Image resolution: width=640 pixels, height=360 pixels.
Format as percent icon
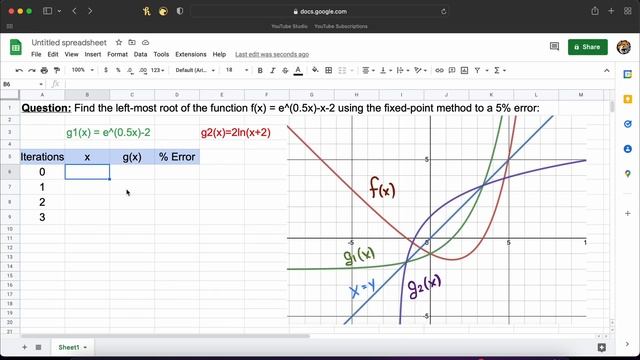[x=118, y=70]
